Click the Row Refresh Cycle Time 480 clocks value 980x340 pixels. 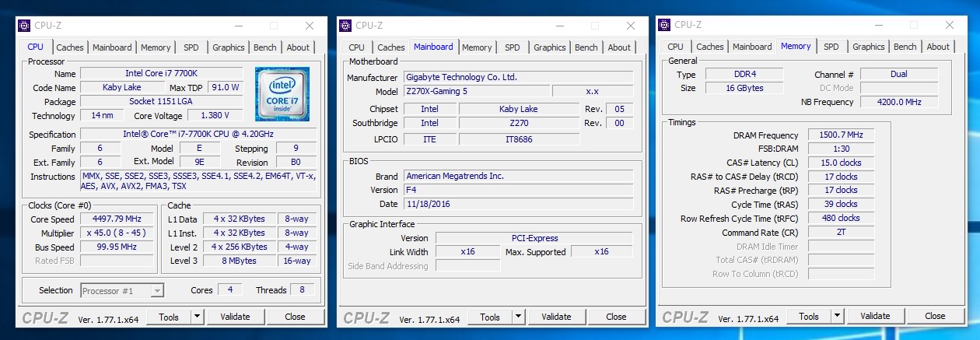pyautogui.click(x=841, y=218)
